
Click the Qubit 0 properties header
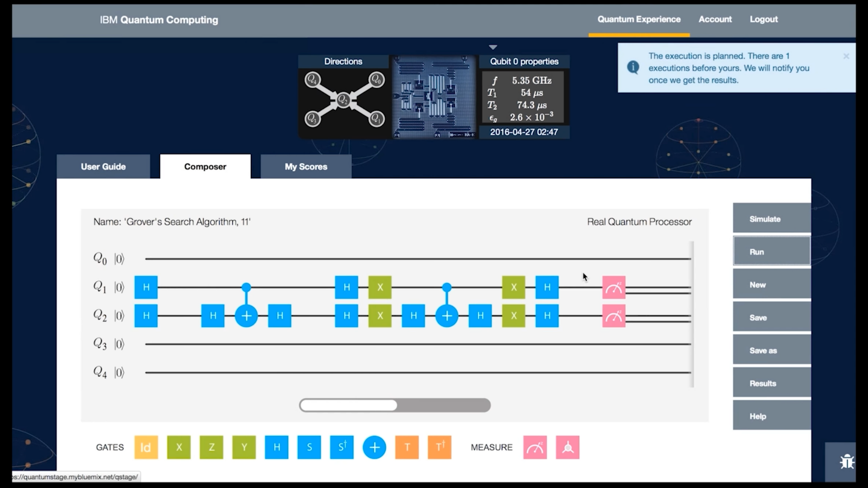coord(524,61)
